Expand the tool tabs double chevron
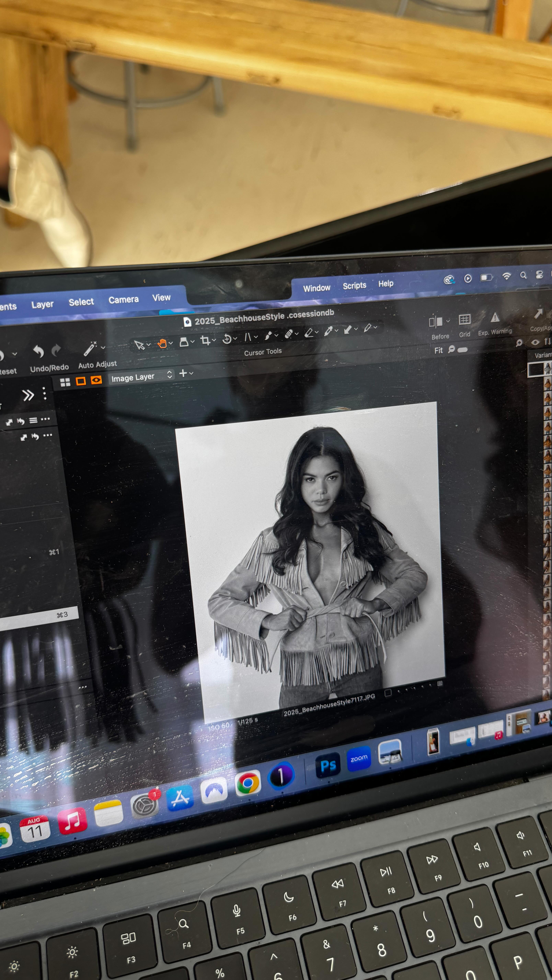The height and width of the screenshot is (980, 552). (28, 395)
